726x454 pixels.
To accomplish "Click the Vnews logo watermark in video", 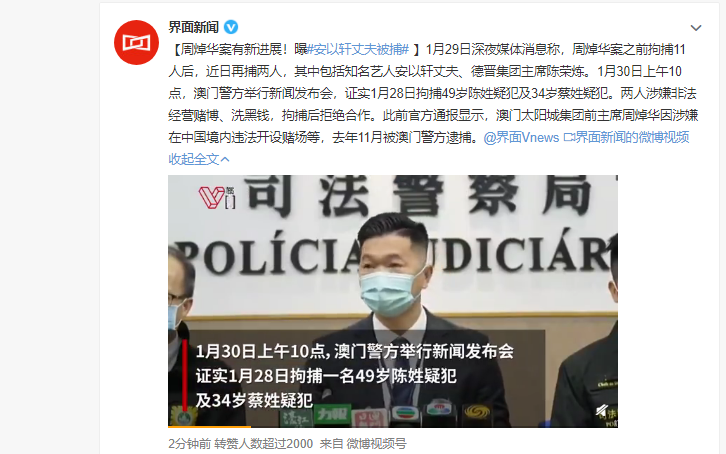I will click(217, 197).
